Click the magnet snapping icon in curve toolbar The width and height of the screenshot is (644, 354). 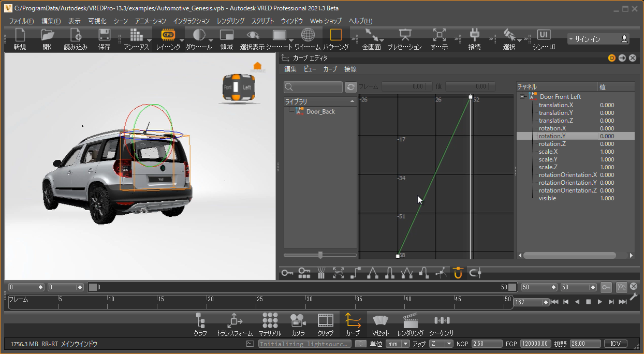(457, 273)
